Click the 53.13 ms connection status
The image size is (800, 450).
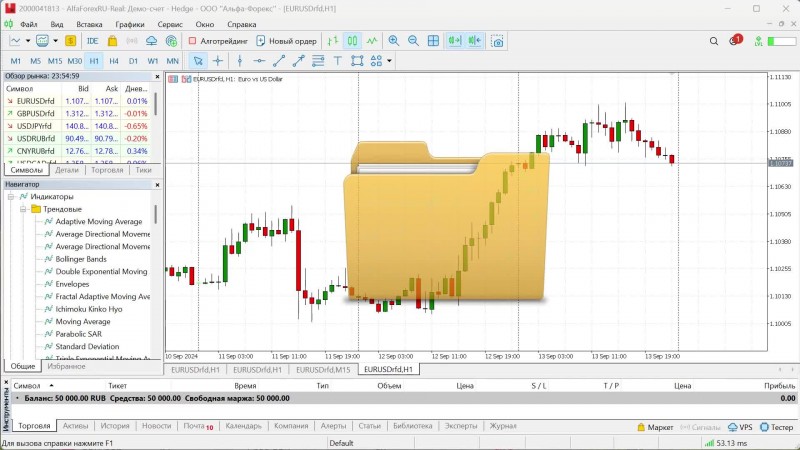click(x=724, y=443)
